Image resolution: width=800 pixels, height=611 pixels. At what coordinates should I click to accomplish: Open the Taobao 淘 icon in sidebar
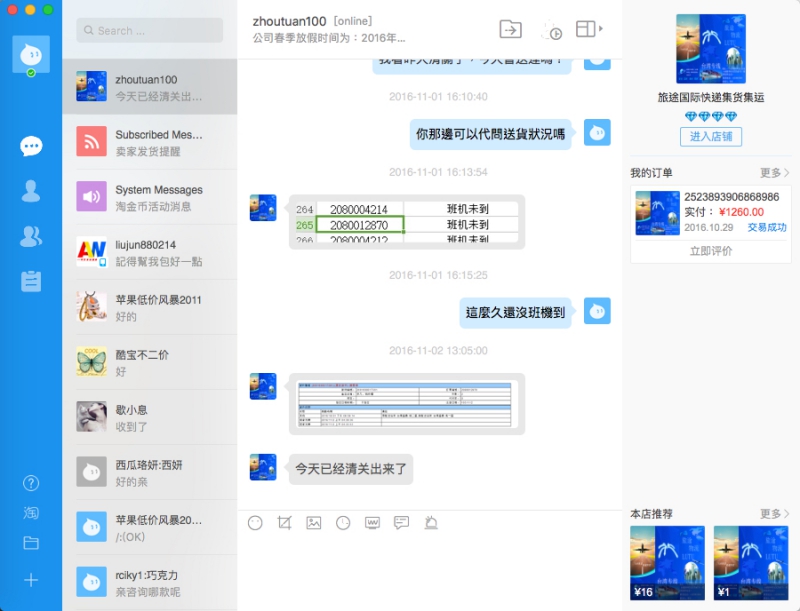[31, 513]
